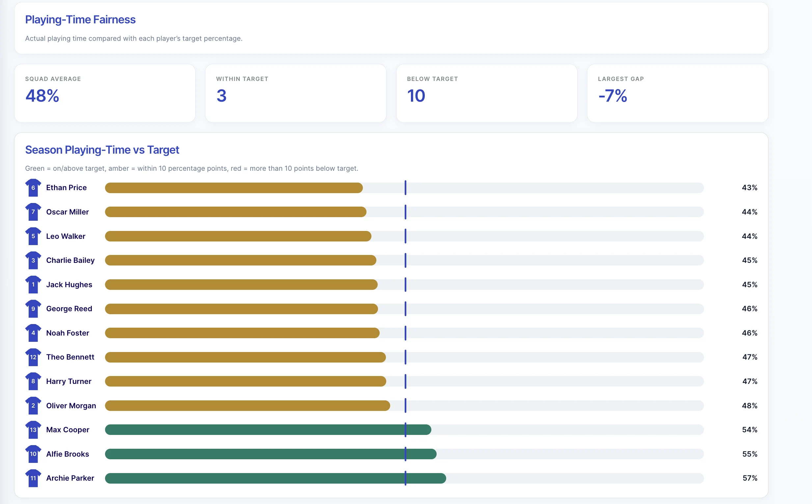812x504 pixels.
Task: Click the target marker on Jack Hughes's bar
Action: coord(405,285)
